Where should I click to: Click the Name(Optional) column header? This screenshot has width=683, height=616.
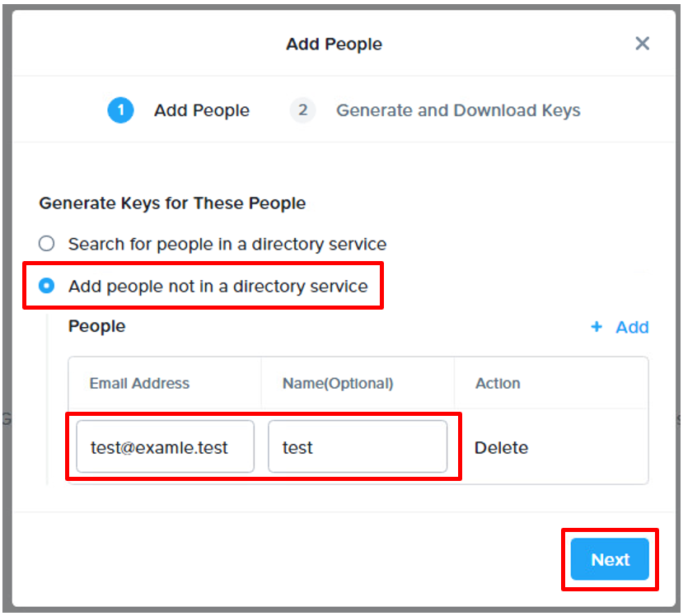pyautogui.click(x=338, y=383)
